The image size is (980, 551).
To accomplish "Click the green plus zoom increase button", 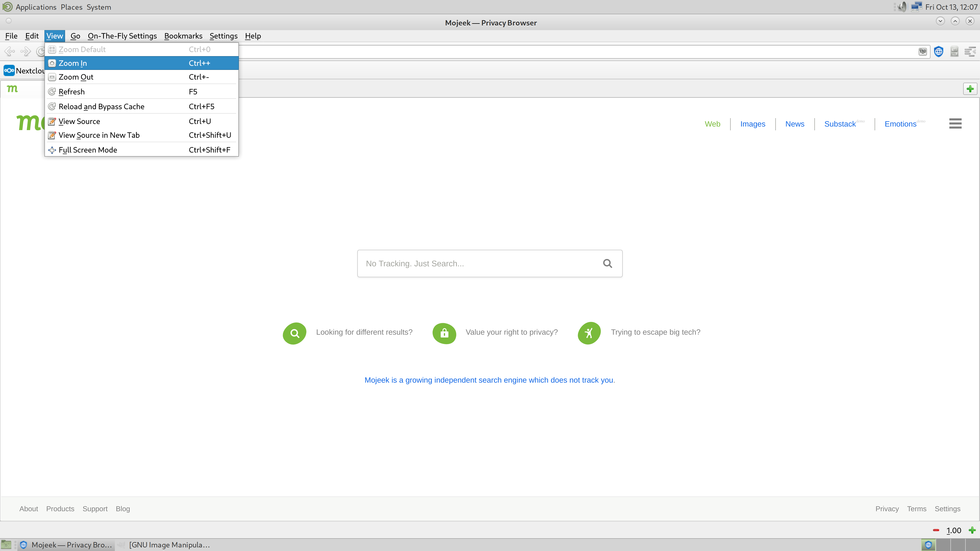I will [972, 530].
